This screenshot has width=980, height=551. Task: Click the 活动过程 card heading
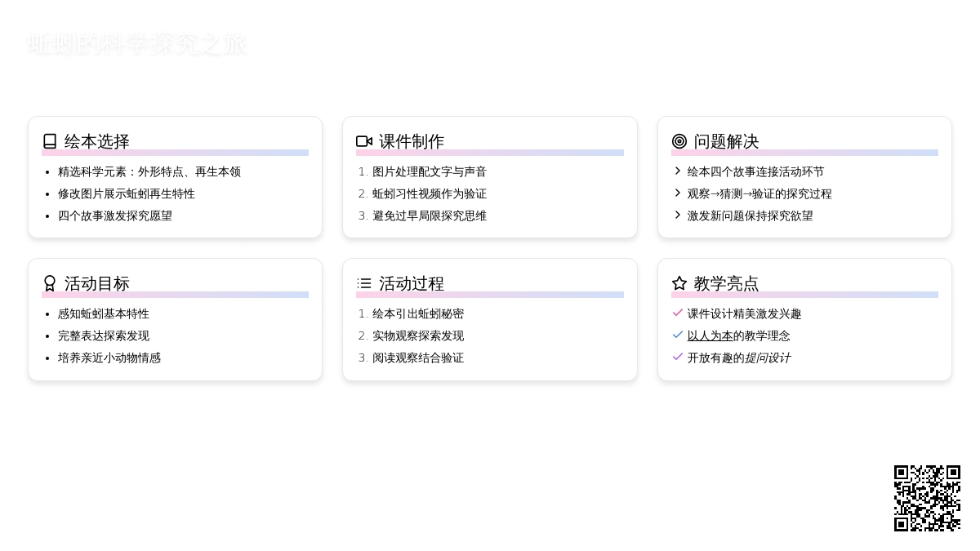pos(412,283)
